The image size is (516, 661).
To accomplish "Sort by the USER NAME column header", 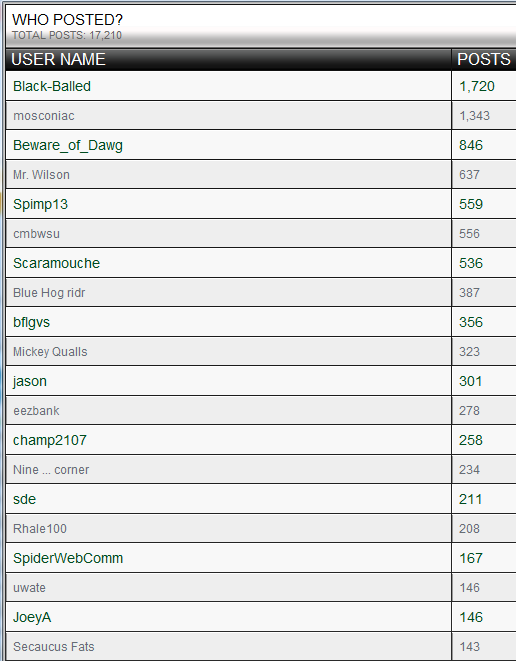I will tap(58, 59).
